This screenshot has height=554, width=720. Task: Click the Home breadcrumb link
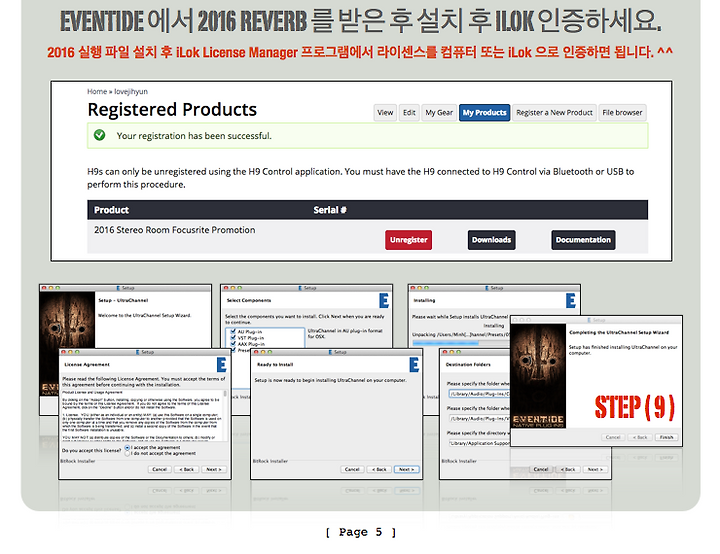click(97, 91)
